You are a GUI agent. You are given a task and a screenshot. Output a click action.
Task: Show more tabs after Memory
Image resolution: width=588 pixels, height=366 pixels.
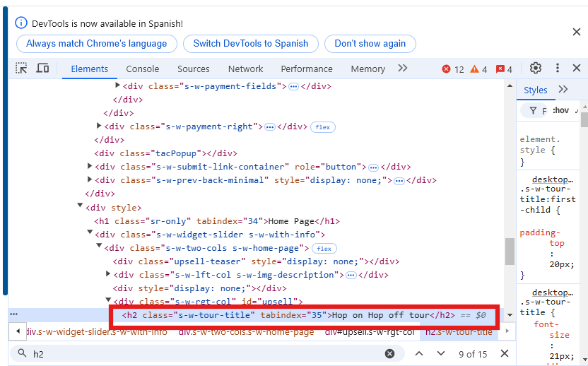pyautogui.click(x=403, y=69)
